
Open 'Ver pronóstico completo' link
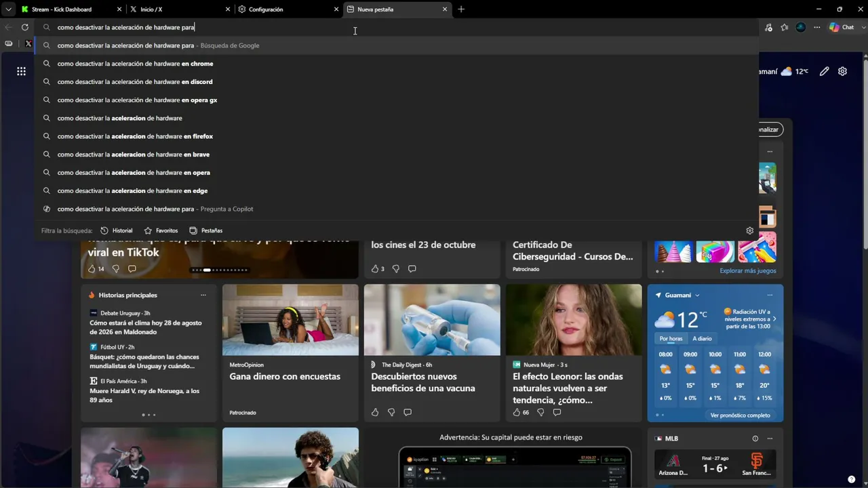[x=740, y=415]
